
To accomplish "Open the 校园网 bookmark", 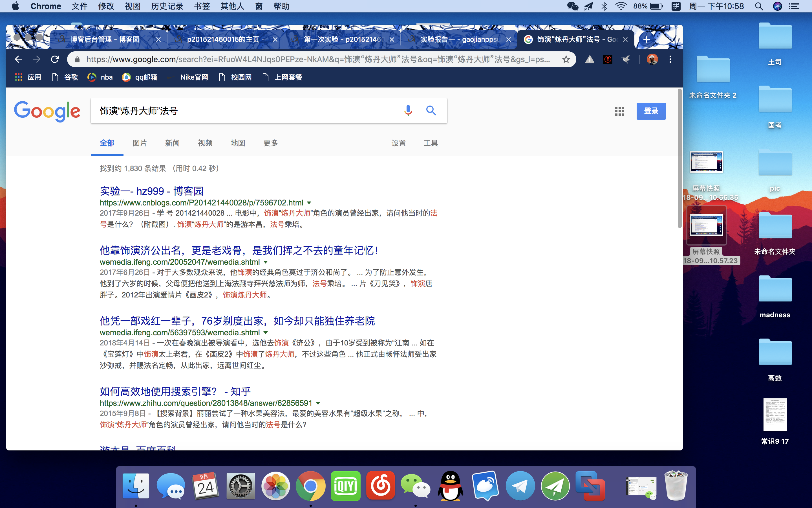I will 235,77.
